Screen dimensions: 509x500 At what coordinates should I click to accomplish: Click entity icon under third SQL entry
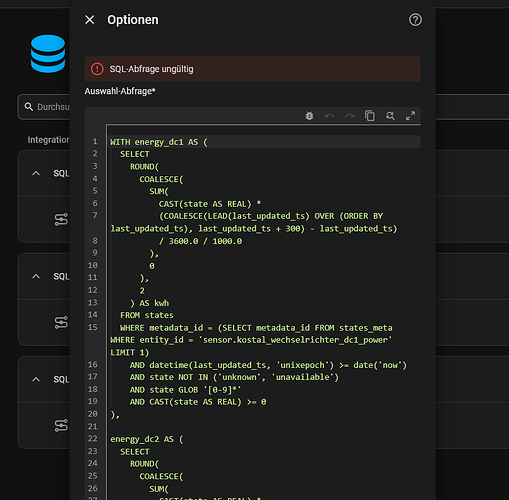[x=61, y=425]
